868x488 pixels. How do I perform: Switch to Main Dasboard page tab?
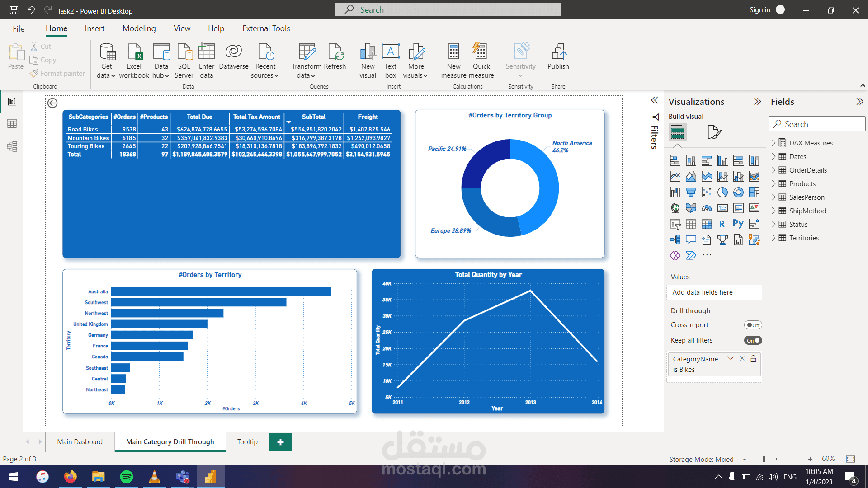[80, 442]
